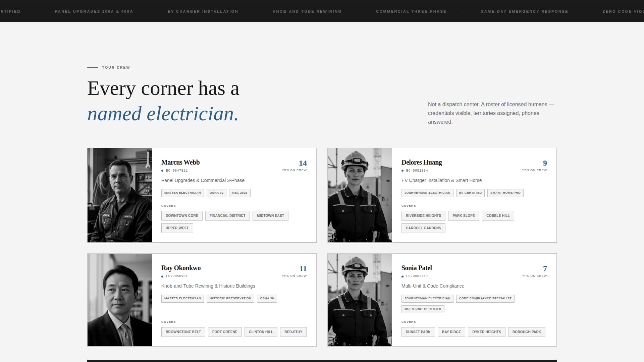Open the EV CHARGER INSTALLATION nav link
The height and width of the screenshot is (362, 644).
point(203,11)
